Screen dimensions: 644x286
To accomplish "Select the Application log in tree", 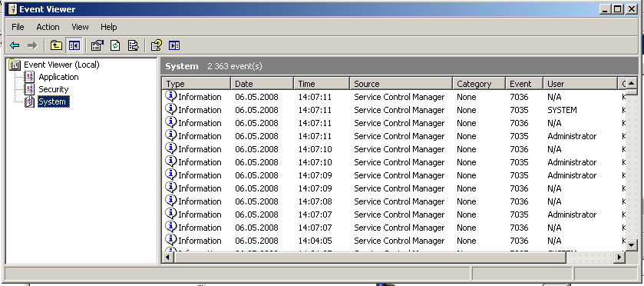I will (x=58, y=77).
